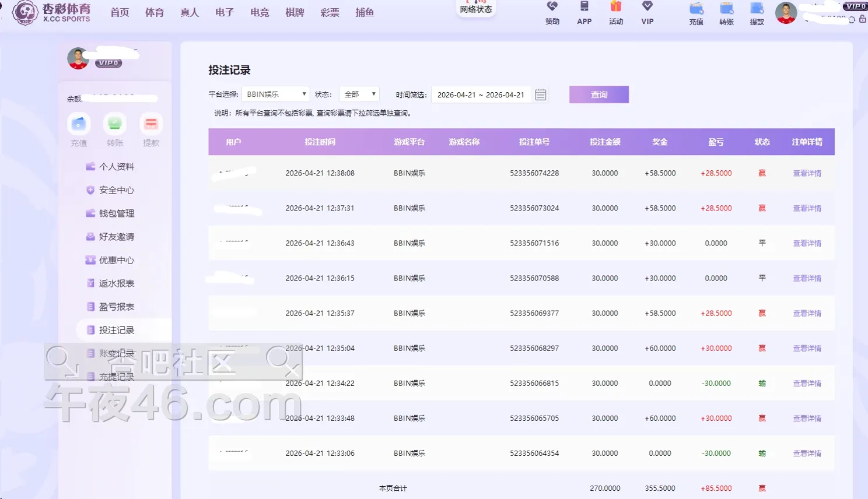Click the 充值 wallet icon in top bar

[x=696, y=9]
